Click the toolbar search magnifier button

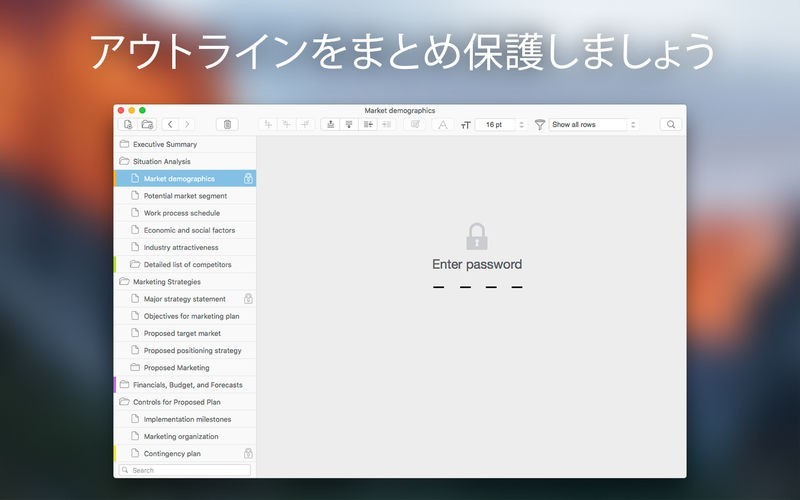670,125
